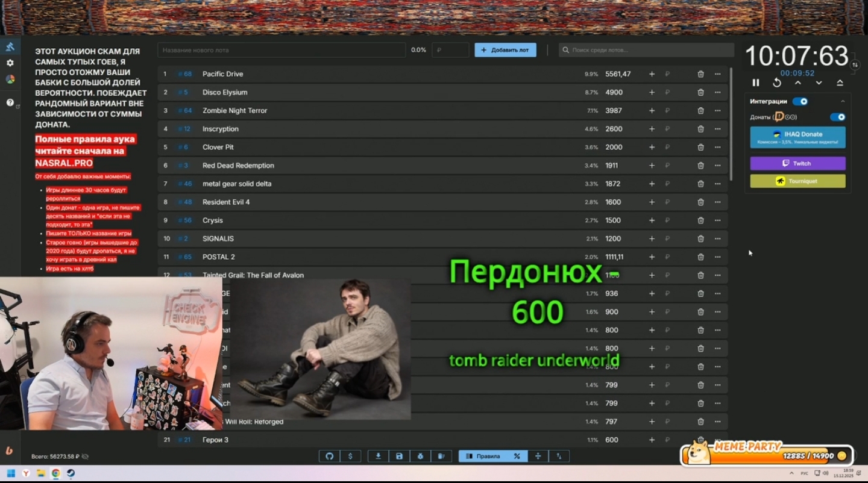Decrease timer with the down chevron
Viewport: 868px width, 483px height.
pos(819,83)
